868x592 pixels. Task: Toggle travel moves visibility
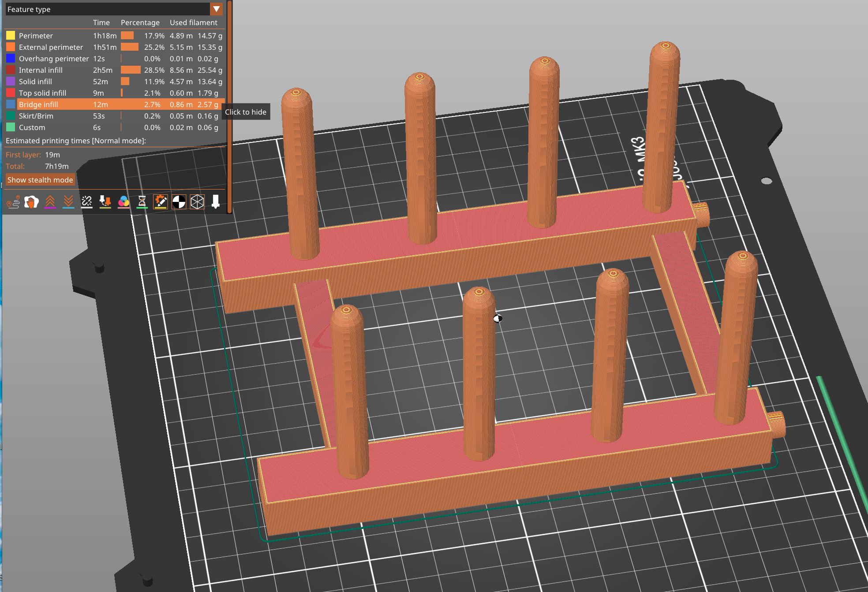pyautogui.click(x=14, y=202)
